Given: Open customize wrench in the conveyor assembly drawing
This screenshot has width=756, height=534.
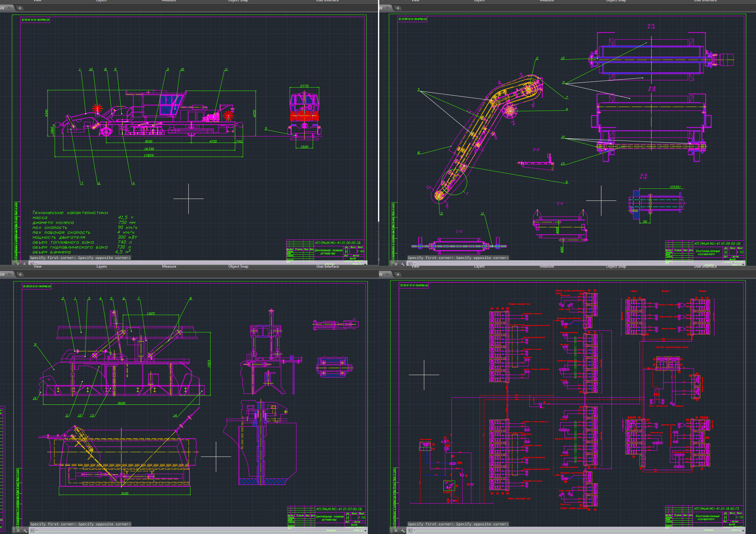Looking at the screenshot, I should pyautogui.click(x=403, y=264).
